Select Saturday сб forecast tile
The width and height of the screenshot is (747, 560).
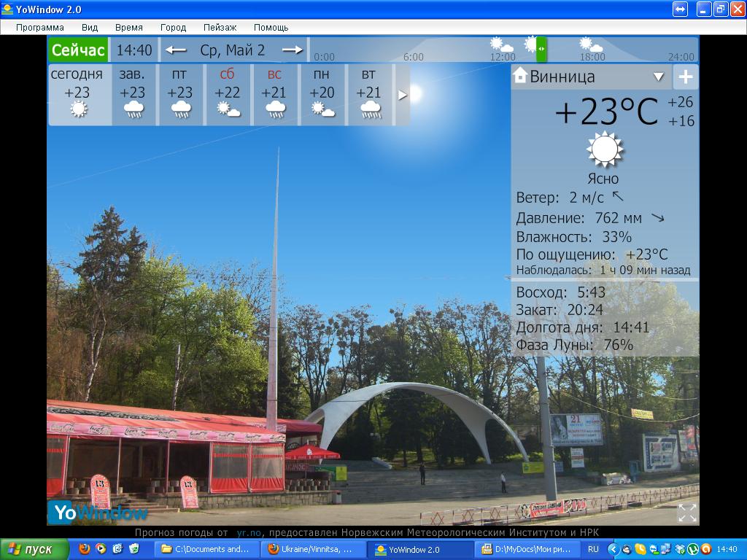tap(228, 94)
